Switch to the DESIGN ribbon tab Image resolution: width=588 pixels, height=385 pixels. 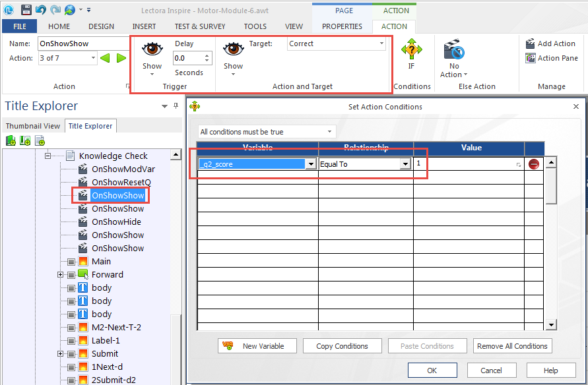point(101,26)
